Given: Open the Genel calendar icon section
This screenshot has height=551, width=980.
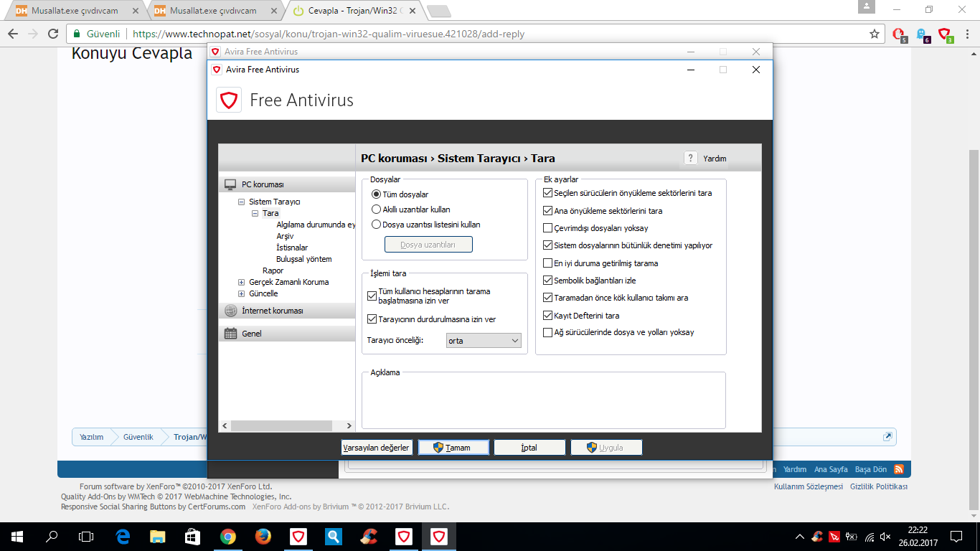Looking at the screenshot, I should pyautogui.click(x=230, y=334).
